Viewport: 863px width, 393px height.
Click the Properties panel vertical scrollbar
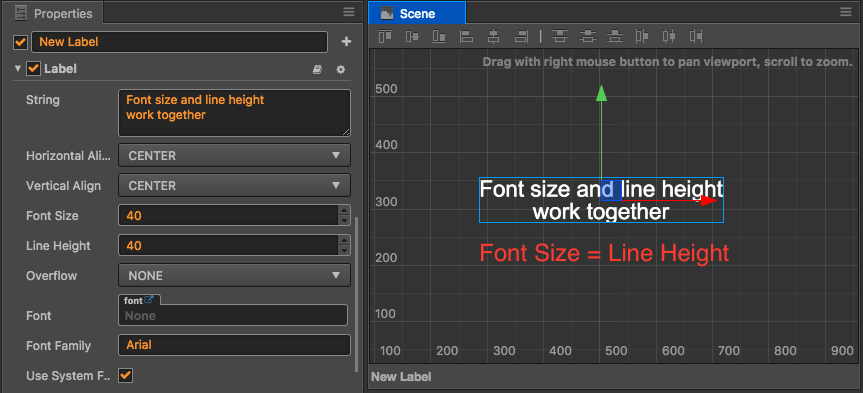pyautogui.click(x=357, y=294)
